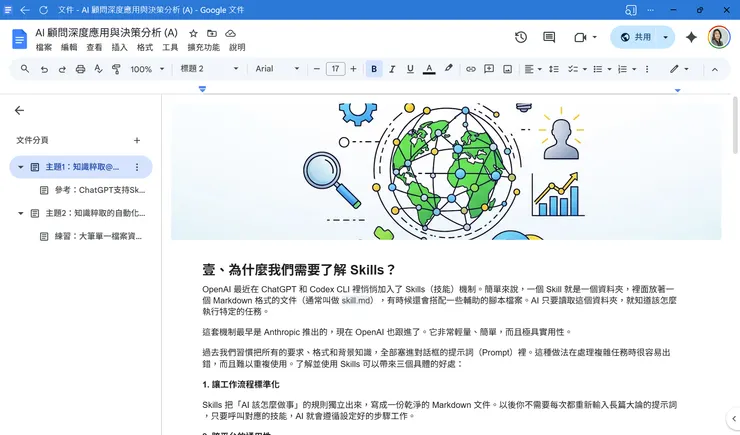Open 擴充功能 menu

(203, 47)
